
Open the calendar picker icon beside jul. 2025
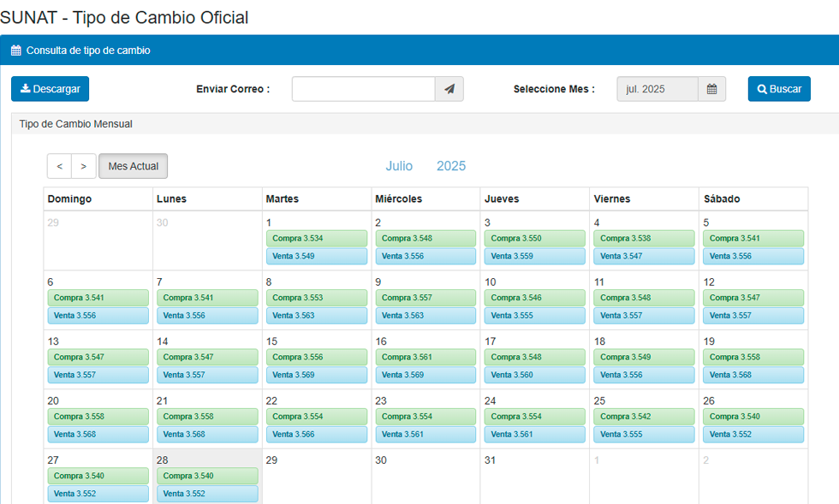tap(711, 89)
